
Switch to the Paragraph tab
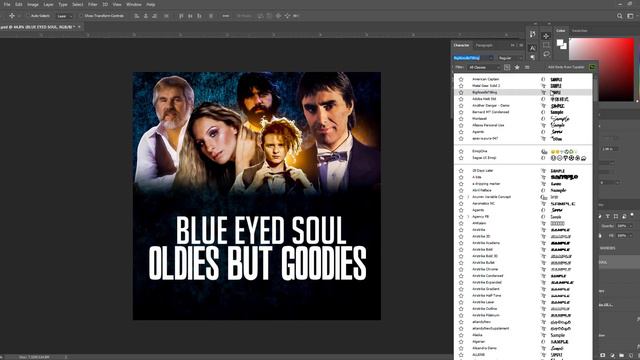484,45
